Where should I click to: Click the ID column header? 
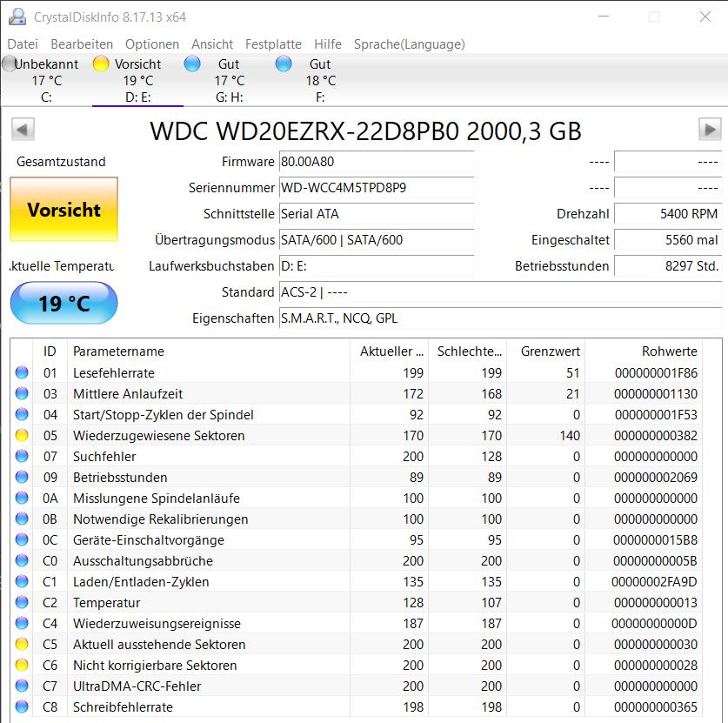tap(50, 351)
